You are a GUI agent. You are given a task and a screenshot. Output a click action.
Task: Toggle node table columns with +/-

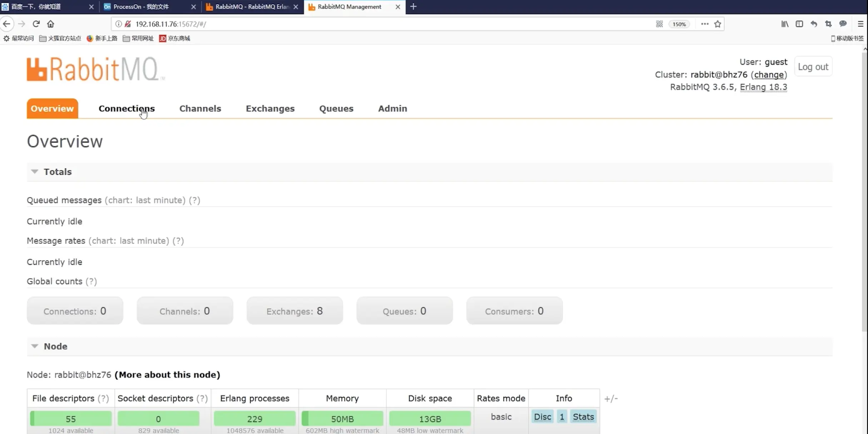611,399
